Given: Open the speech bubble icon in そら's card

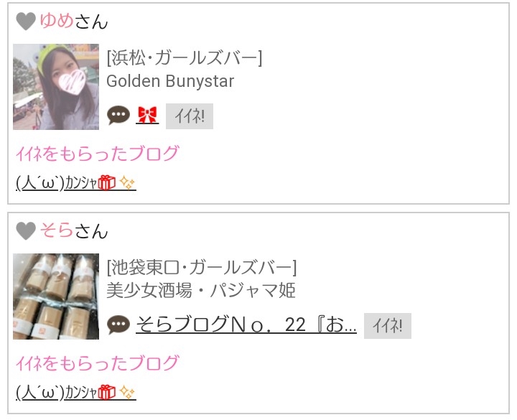Looking at the screenshot, I should coord(118,325).
